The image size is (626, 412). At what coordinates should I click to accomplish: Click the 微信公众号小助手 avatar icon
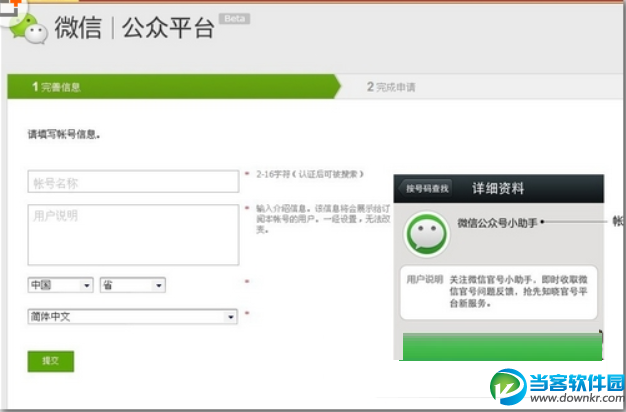427,234
